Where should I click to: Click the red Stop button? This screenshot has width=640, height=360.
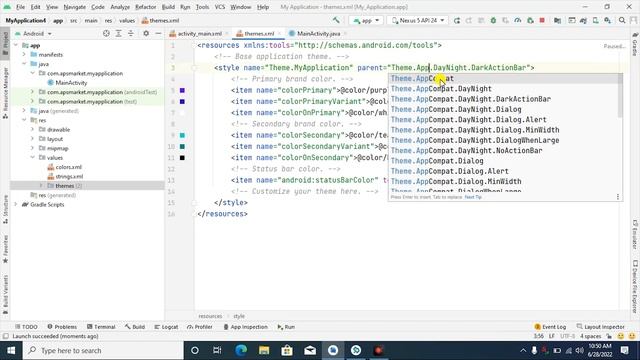click(x=542, y=20)
